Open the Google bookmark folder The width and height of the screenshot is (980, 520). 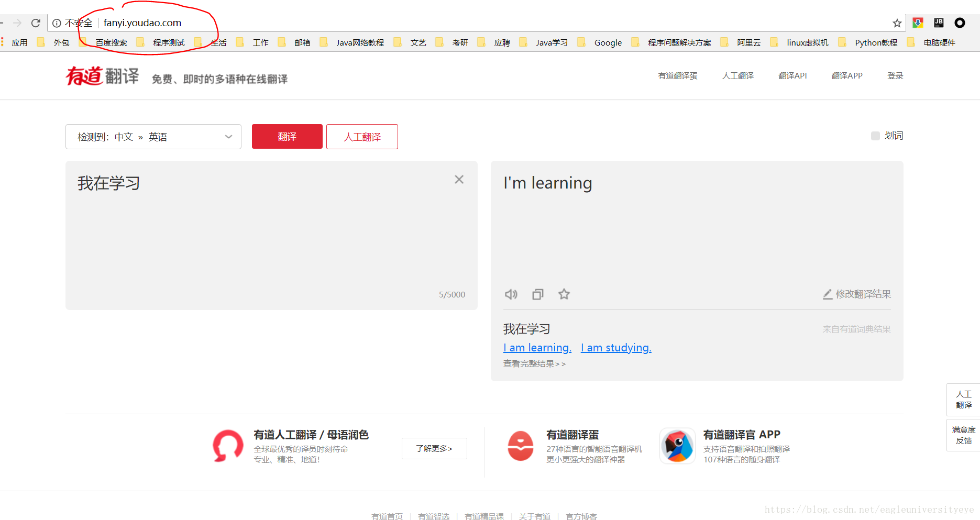(600, 42)
